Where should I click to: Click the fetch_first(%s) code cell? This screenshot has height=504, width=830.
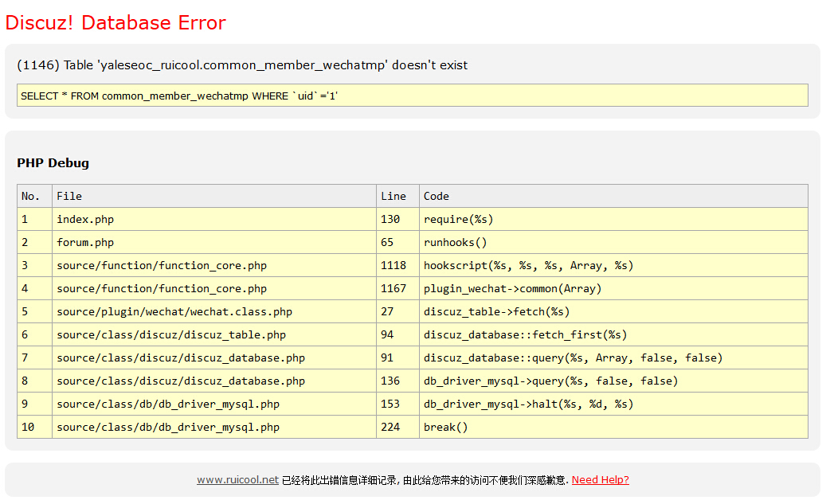(x=613, y=334)
